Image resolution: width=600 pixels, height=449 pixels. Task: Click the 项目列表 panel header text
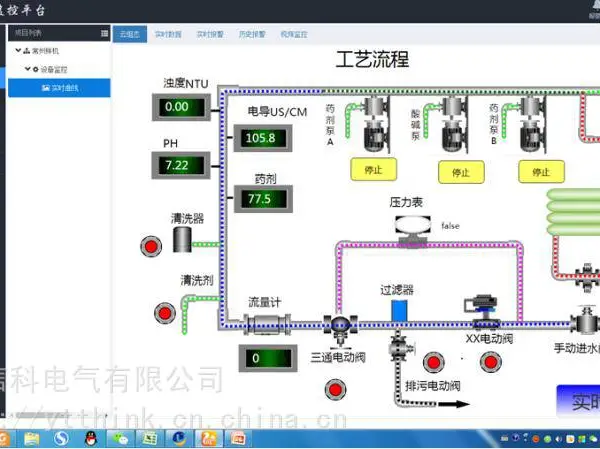28,33
